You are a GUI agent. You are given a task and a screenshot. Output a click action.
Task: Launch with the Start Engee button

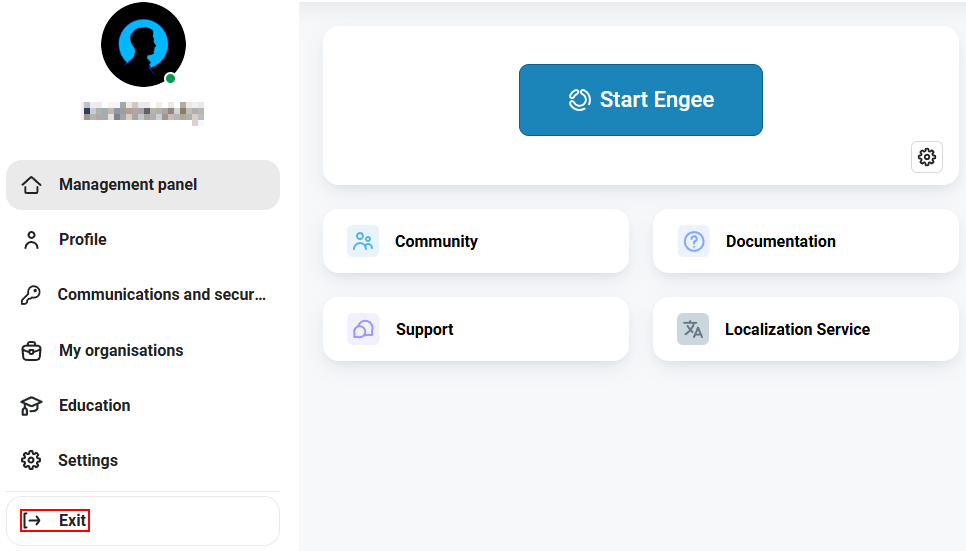(x=641, y=100)
